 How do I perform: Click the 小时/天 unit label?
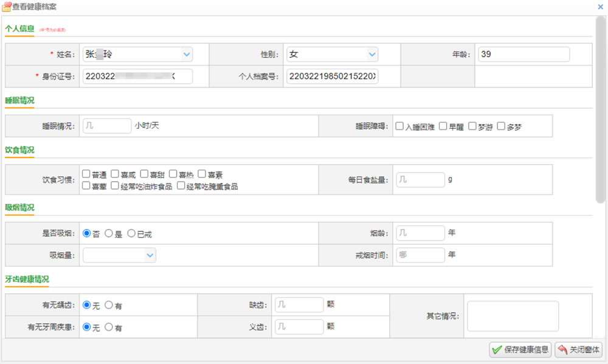pyautogui.click(x=147, y=126)
